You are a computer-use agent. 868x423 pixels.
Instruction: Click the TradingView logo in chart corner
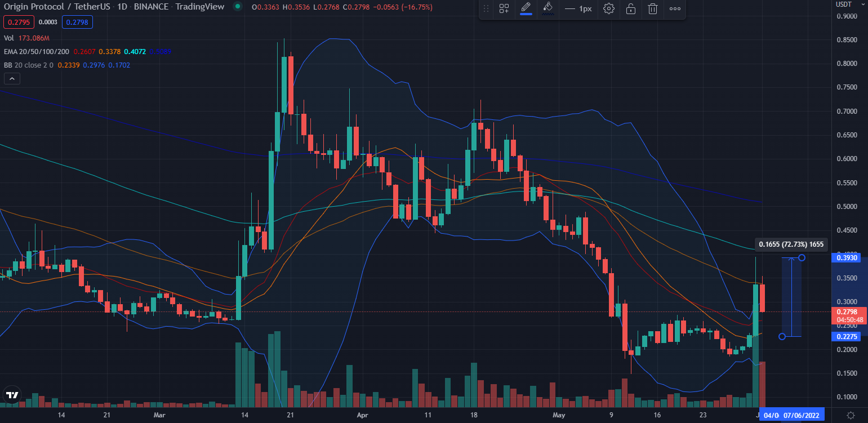click(12, 395)
